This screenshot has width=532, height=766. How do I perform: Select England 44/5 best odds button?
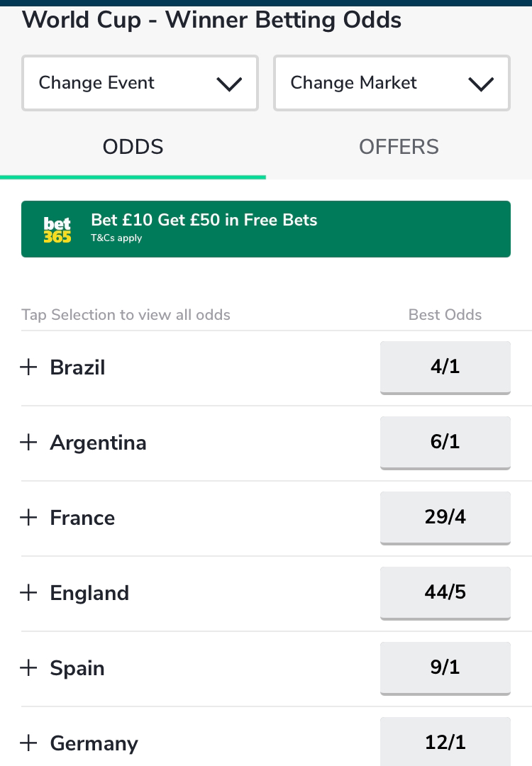[445, 593]
